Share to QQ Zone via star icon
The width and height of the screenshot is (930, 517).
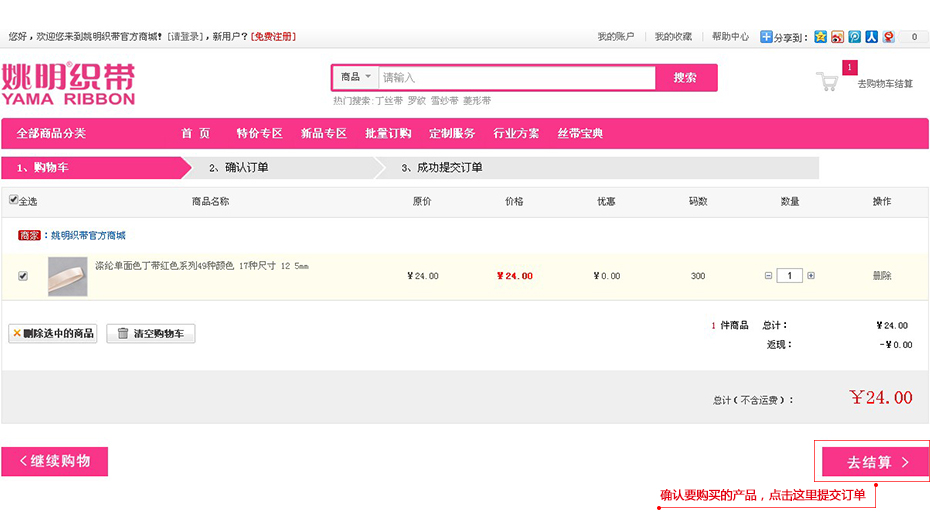[820, 37]
